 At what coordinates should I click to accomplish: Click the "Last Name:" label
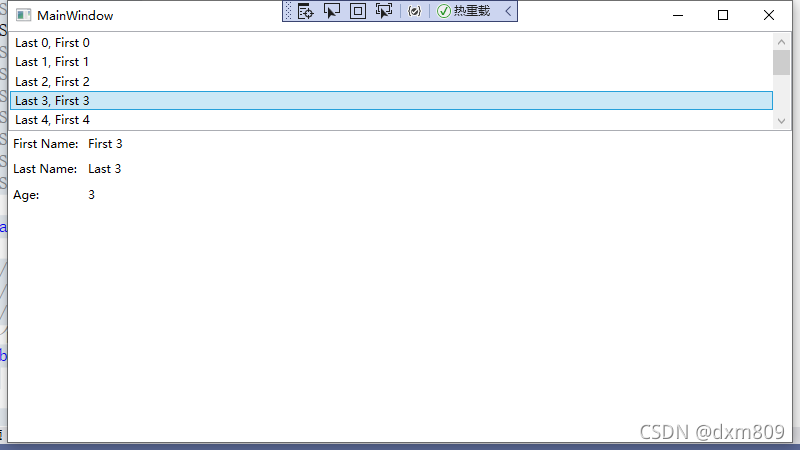coord(45,169)
